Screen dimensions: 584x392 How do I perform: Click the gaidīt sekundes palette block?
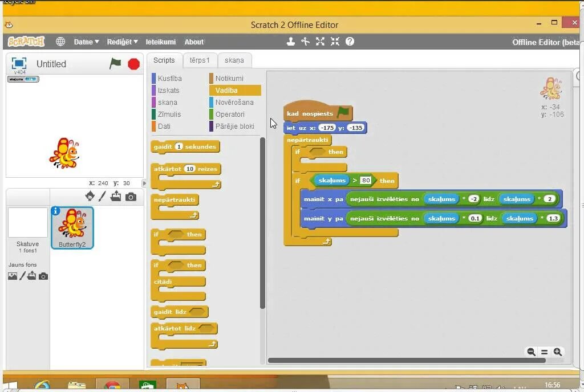click(185, 146)
